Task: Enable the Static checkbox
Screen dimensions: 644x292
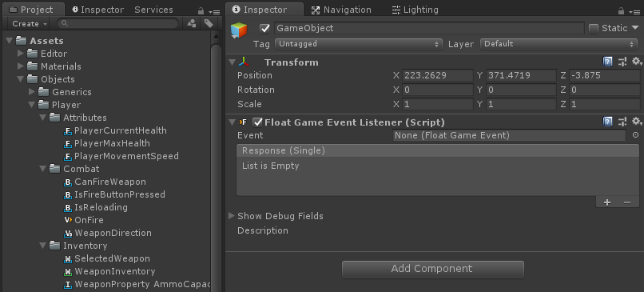Action: click(x=594, y=28)
